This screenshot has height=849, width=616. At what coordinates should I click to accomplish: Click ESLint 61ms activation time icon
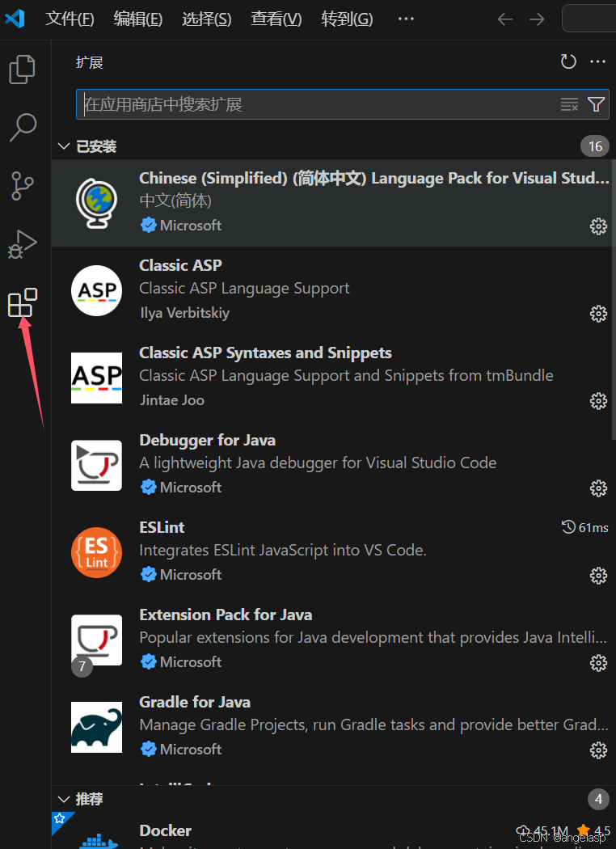(567, 527)
